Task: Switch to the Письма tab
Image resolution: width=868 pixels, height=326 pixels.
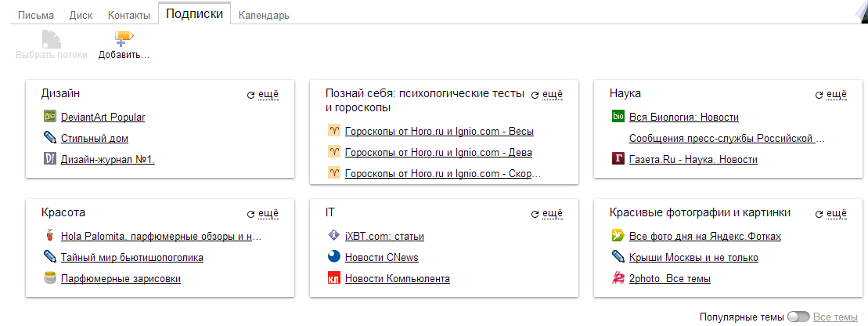Action: pos(36,15)
